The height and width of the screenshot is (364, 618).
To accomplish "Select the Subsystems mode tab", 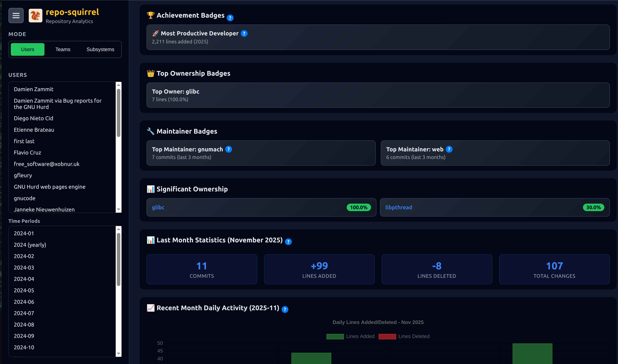I will click(100, 49).
